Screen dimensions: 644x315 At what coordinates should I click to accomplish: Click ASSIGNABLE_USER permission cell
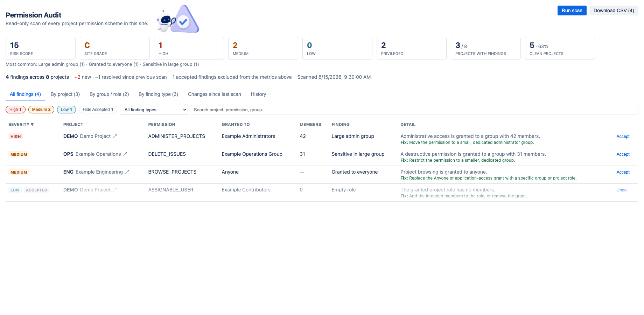pos(170,190)
